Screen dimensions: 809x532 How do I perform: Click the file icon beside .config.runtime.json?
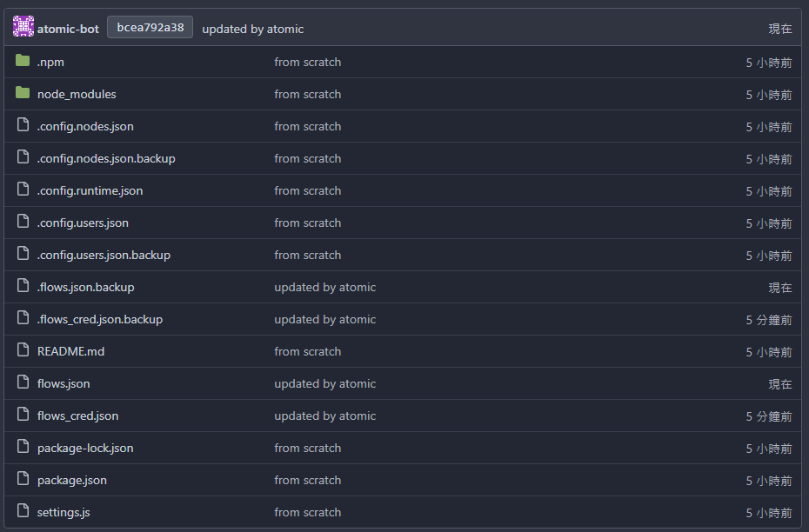point(23,190)
